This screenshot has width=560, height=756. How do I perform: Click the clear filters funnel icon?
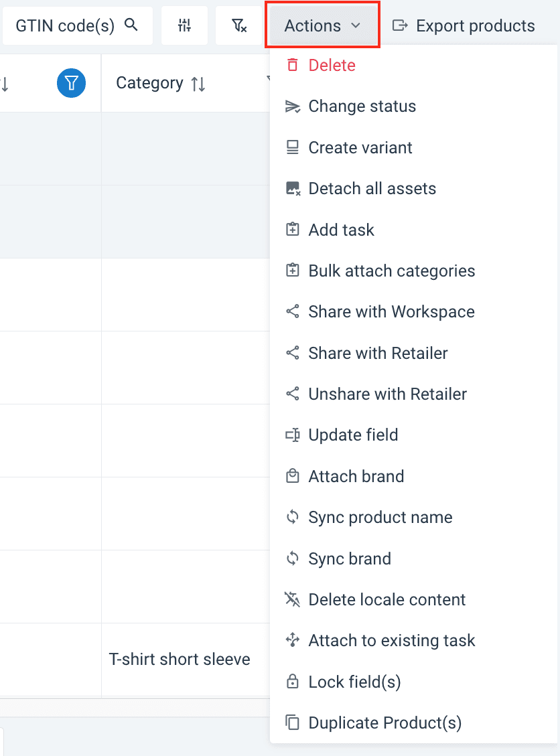pos(238,26)
